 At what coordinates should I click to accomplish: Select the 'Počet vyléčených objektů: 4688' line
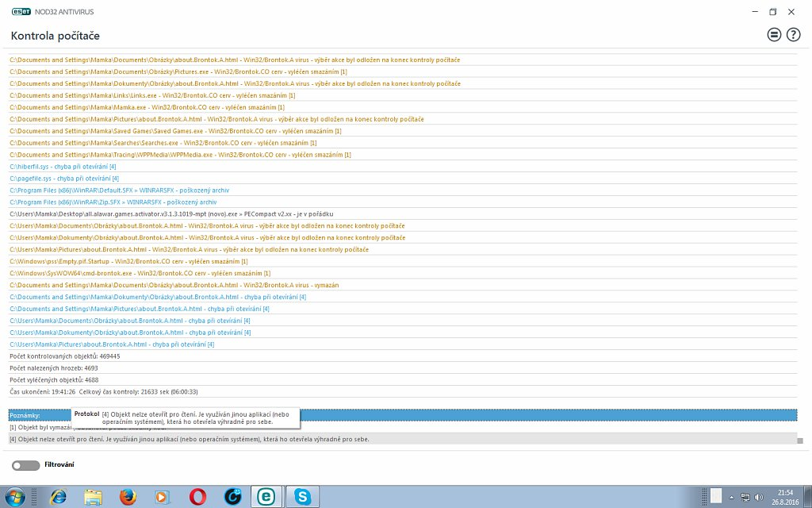403,380
